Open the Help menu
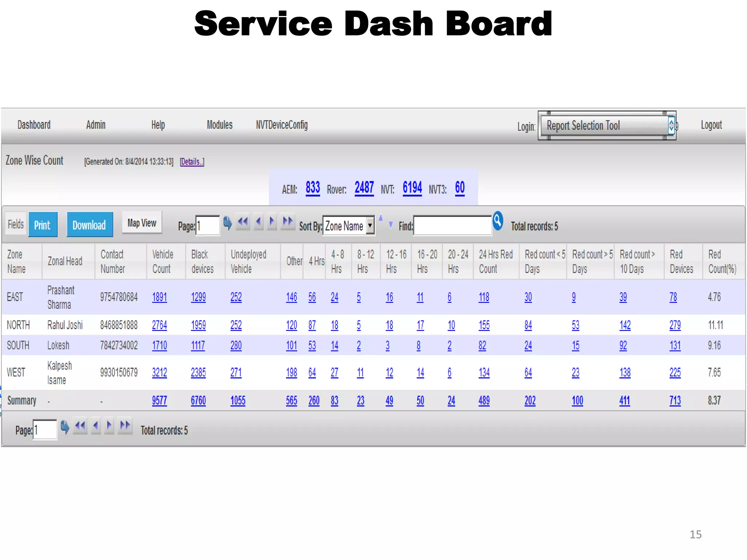The height and width of the screenshot is (560, 747). point(158,125)
